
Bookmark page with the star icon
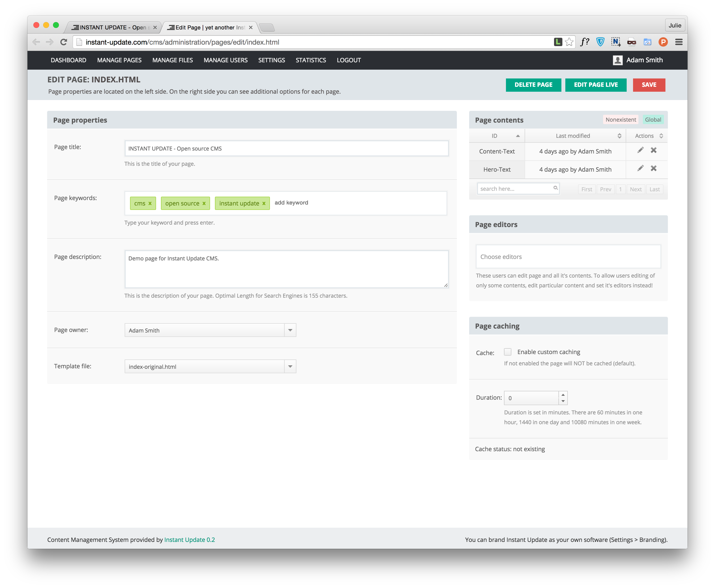569,42
